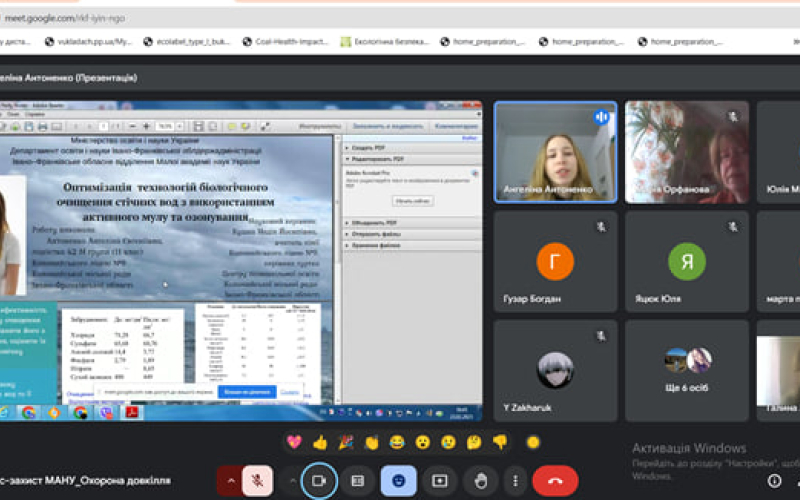Click Adobe Reader icon in shared taskbar
This screenshot has width=800, height=500.
pos(132,412)
